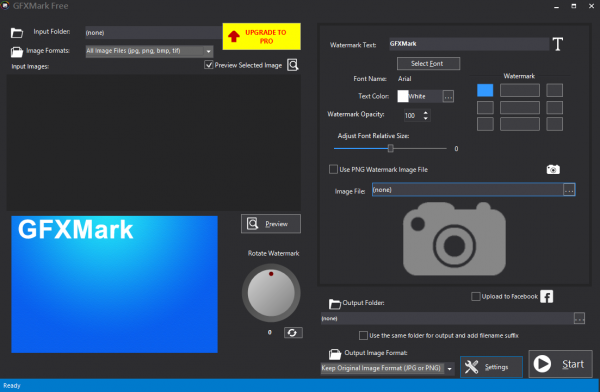600x392 pixels.
Task: Enable Use PNG Watermark Image File
Action: coord(333,169)
